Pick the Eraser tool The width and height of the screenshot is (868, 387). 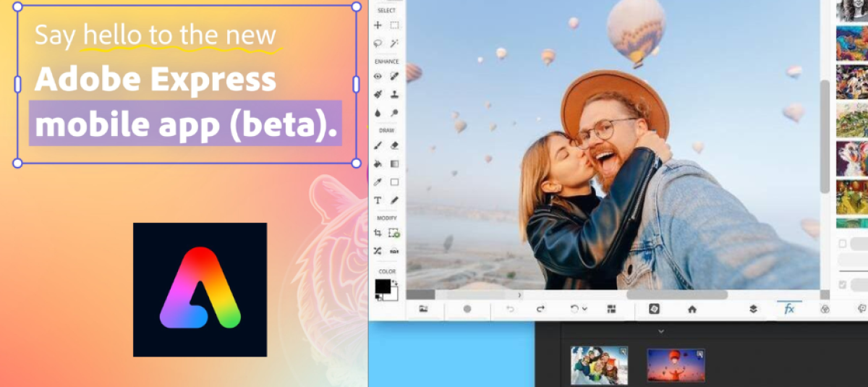tap(395, 145)
